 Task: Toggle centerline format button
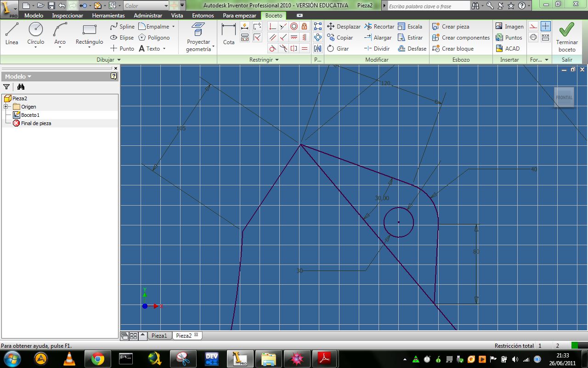[x=533, y=37]
